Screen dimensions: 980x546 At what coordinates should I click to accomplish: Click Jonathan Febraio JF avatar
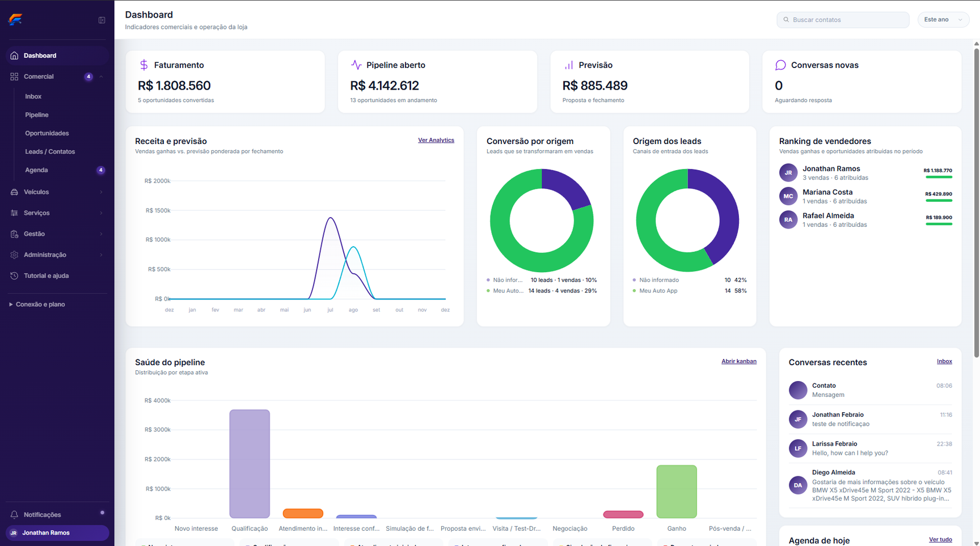798,419
